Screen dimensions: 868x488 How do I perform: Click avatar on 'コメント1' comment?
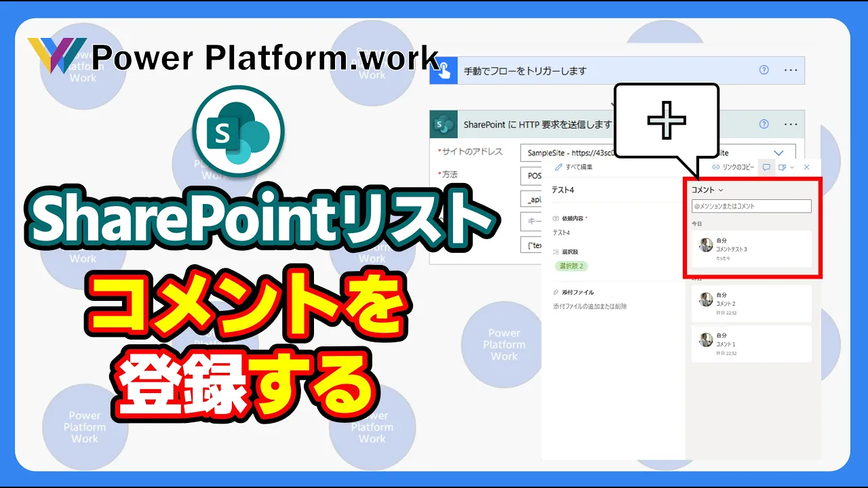(x=706, y=340)
